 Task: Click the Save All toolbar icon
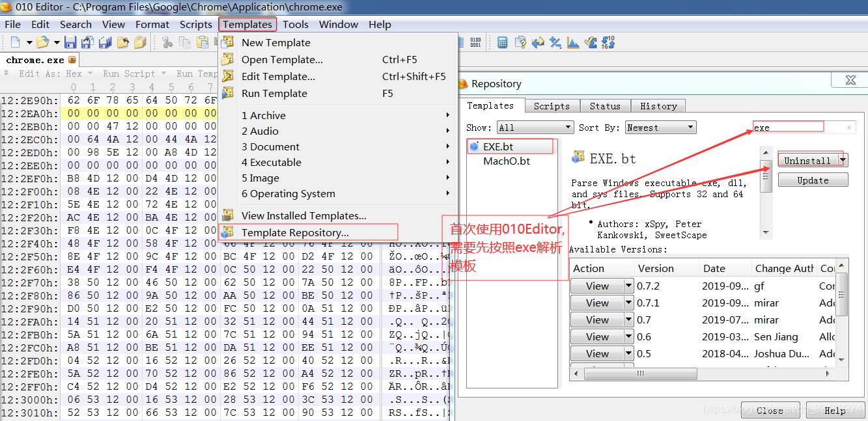(x=105, y=42)
